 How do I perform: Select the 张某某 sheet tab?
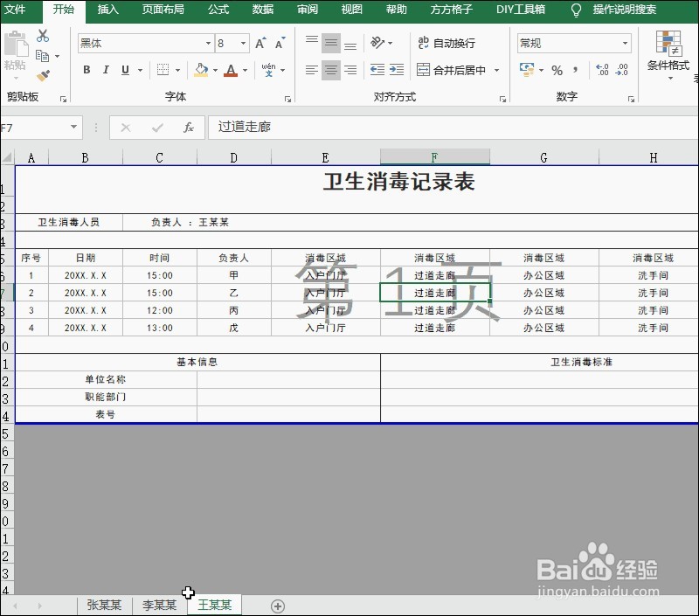pyautogui.click(x=104, y=605)
